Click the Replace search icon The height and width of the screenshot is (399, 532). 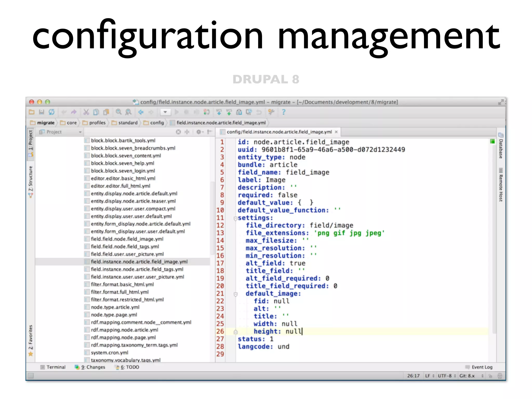point(128,112)
